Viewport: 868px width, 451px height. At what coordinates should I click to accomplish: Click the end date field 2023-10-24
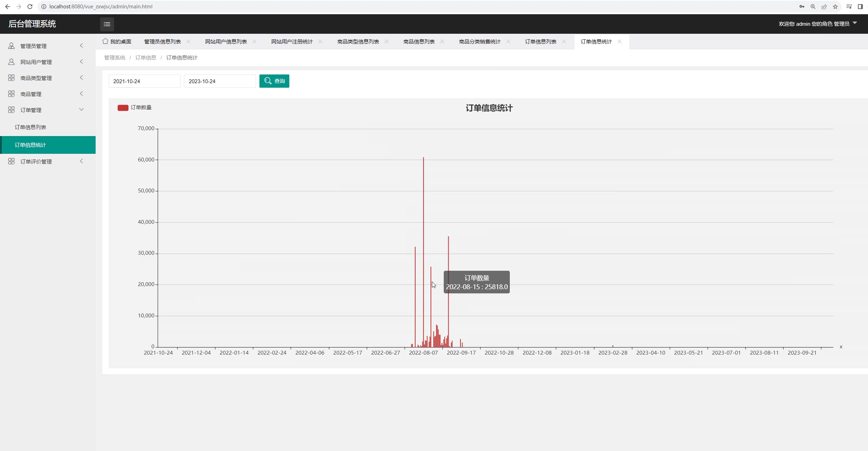click(219, 81)
